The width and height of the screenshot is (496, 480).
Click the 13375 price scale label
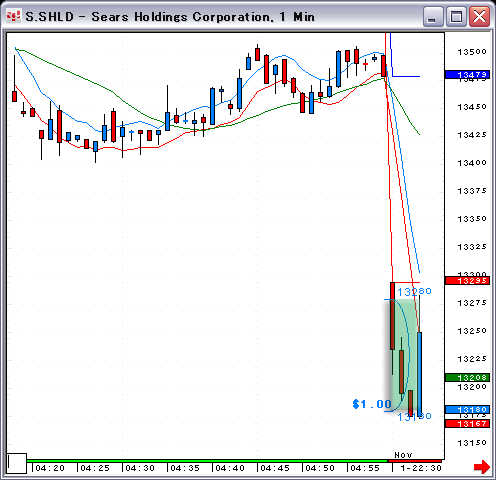472,191
